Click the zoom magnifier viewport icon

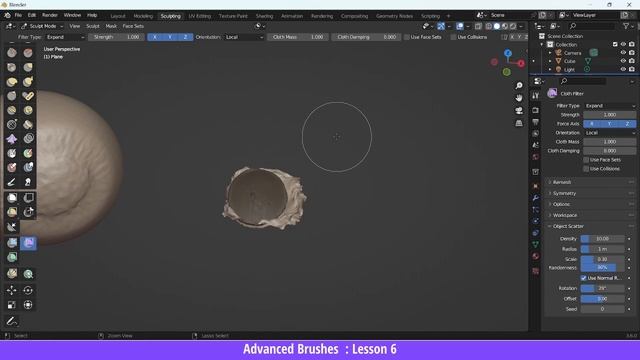coord(519,86)
